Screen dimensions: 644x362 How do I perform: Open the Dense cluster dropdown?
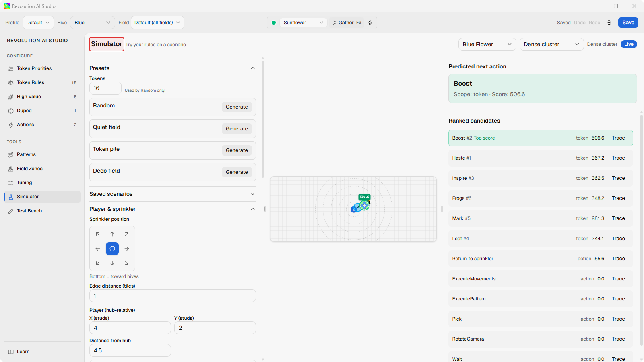(x=552, y=44)
